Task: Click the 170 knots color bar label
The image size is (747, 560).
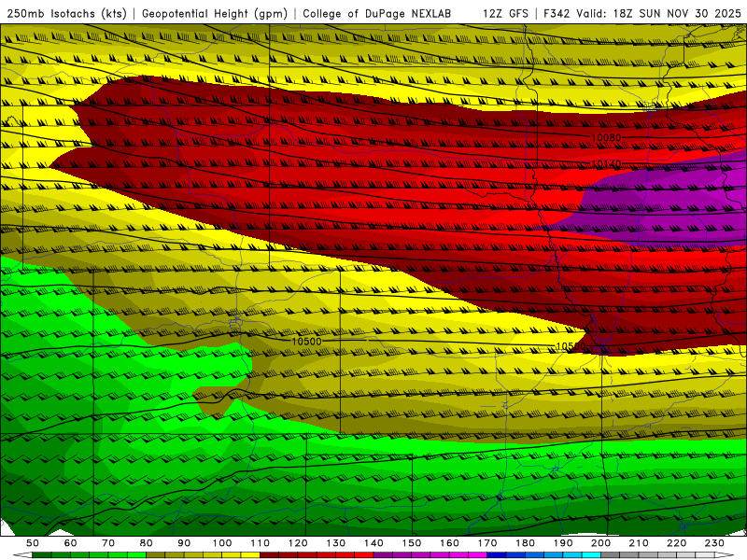Action: (x=487, y=543)
